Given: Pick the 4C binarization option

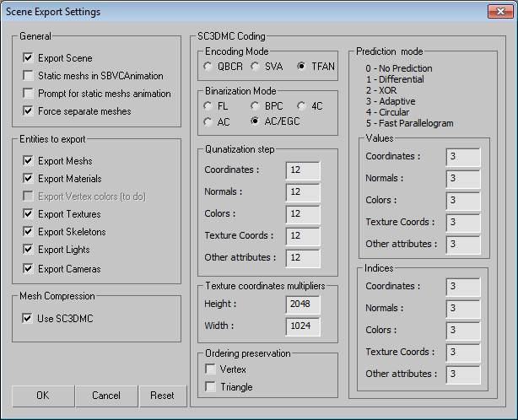Looking at the screenshot, I should 301,106.
